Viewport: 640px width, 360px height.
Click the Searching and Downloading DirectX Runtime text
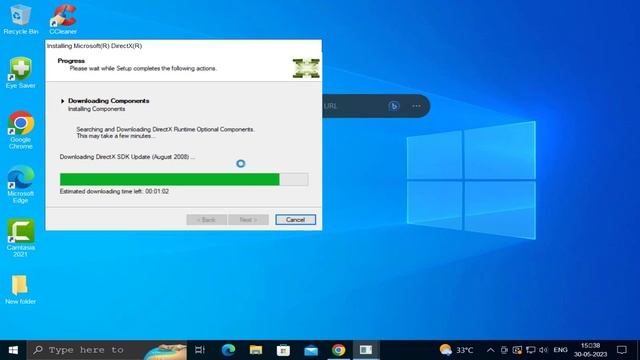(166, 129)
